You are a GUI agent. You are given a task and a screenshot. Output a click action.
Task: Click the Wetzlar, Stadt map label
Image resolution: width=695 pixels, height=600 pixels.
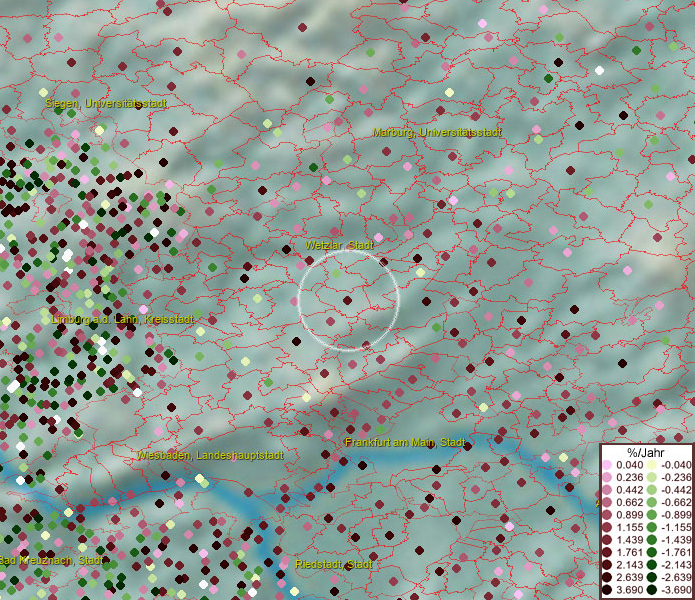click(x=339, y=245)
